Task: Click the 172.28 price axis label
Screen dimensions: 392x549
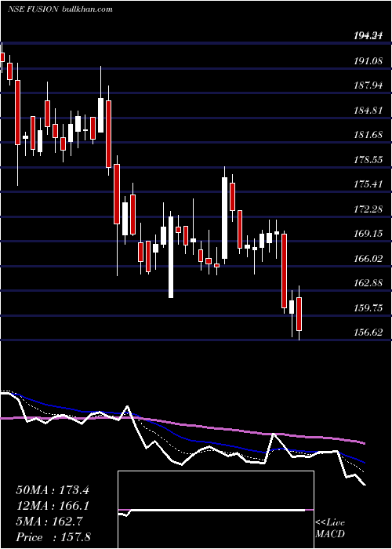Action: click(368, 209)
